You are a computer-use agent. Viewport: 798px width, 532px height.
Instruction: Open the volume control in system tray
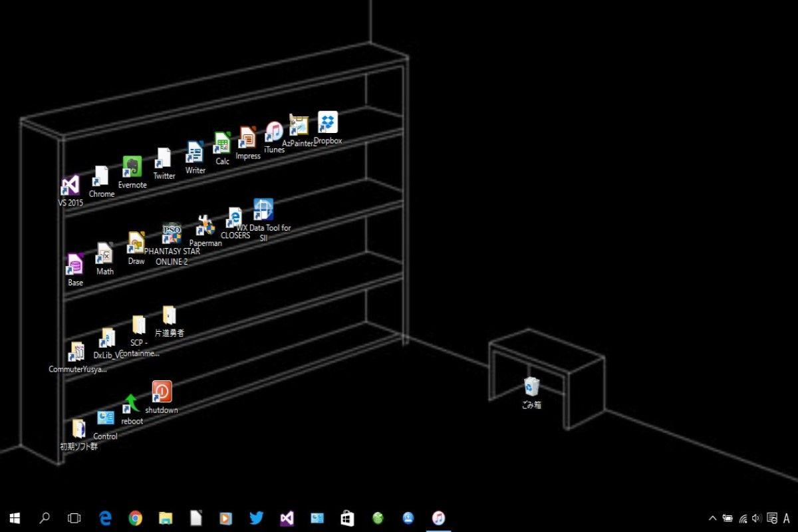[757, 518]
